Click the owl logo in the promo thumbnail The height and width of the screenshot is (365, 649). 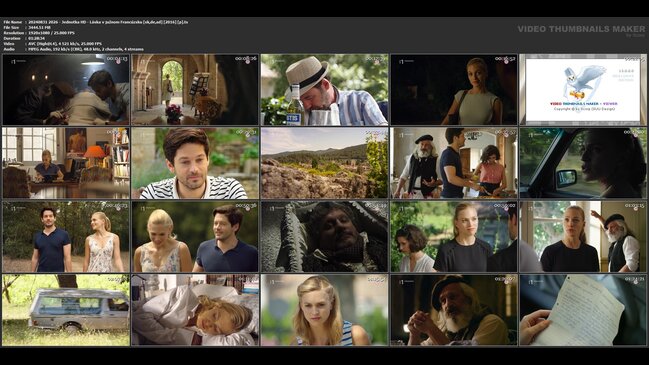tap(583, 82)
